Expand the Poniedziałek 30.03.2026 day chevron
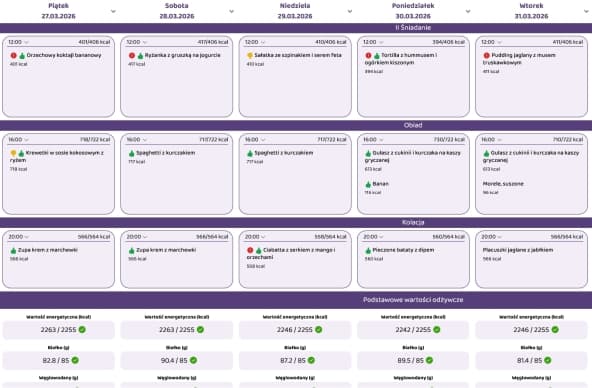This screenshot has width=592, height=388. (x=468, y=11)
